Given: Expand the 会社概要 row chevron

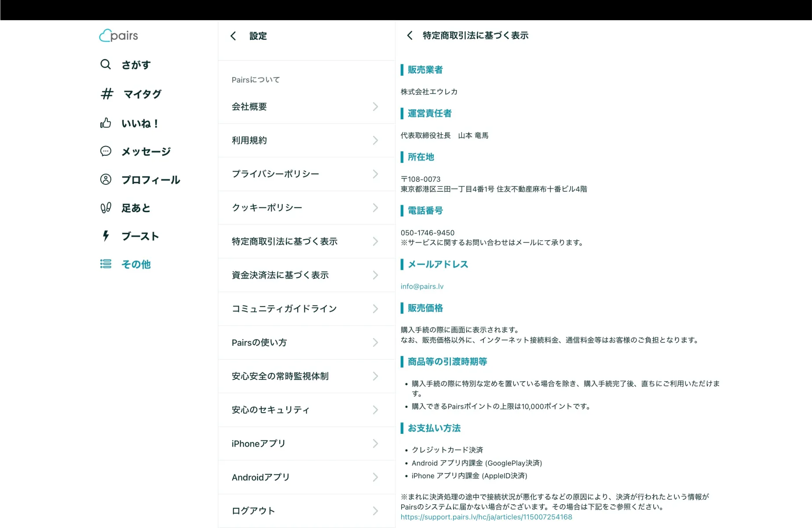Looking at the screenshot, I should tap(375, 106).
